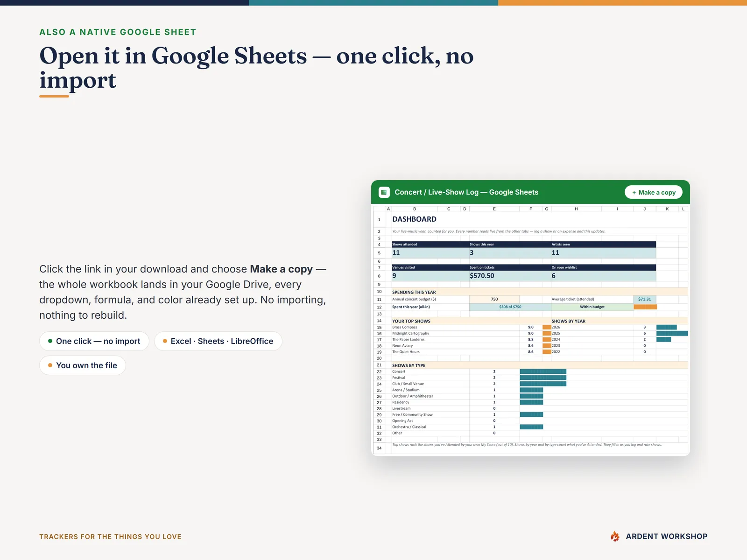Click the 'Average ticket (attended)' cell
Image resolution: width=747 pixels, height=560 pixels.
click(x=592, y=299)
